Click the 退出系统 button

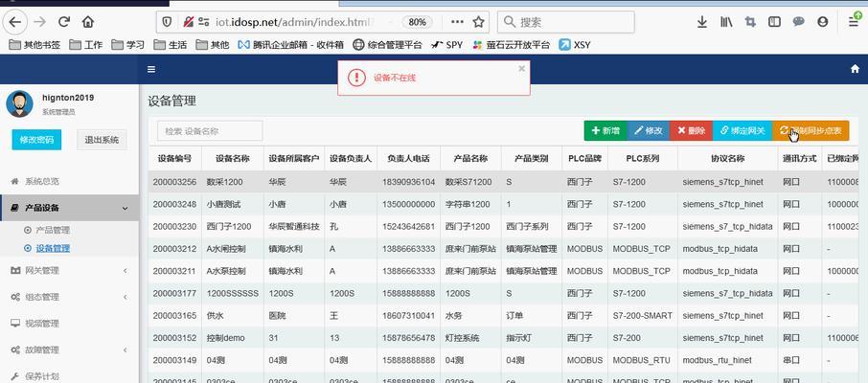pyautogui.click(x=102, y=140)
